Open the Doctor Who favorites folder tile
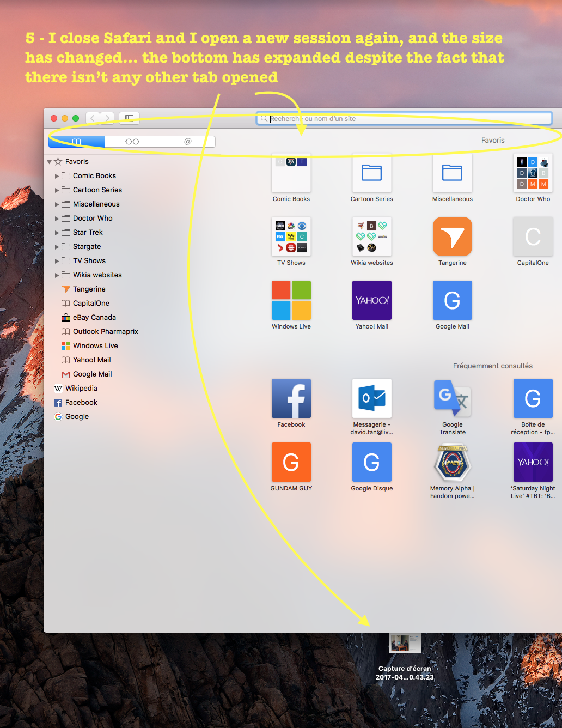The width and height of the screenshot is (562, 728). point(533,173)
